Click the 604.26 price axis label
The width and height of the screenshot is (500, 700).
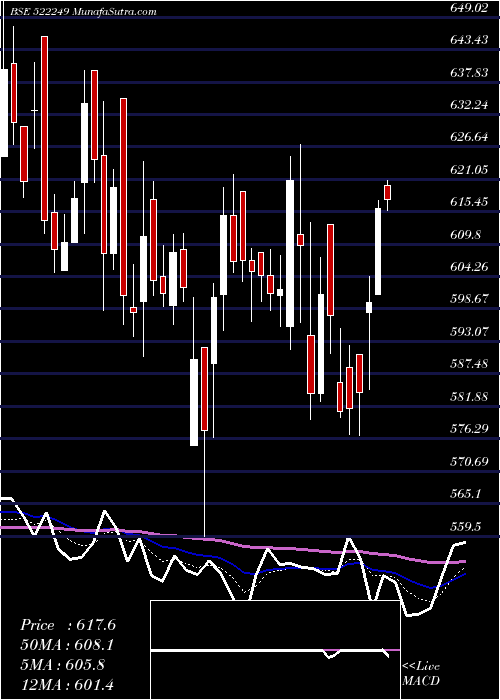(x=469, y=267)
